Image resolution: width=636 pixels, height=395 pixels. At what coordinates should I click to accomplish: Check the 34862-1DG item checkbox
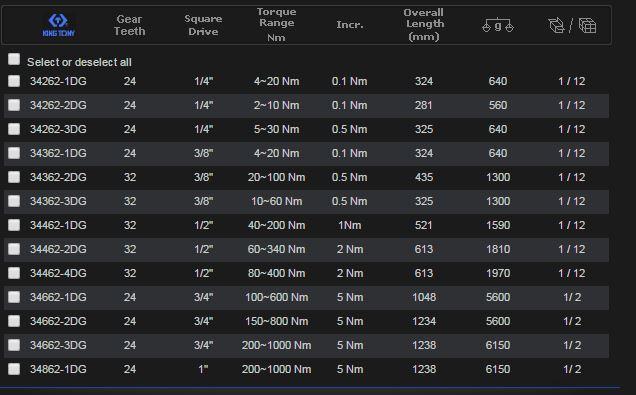(x=14, y=369)
